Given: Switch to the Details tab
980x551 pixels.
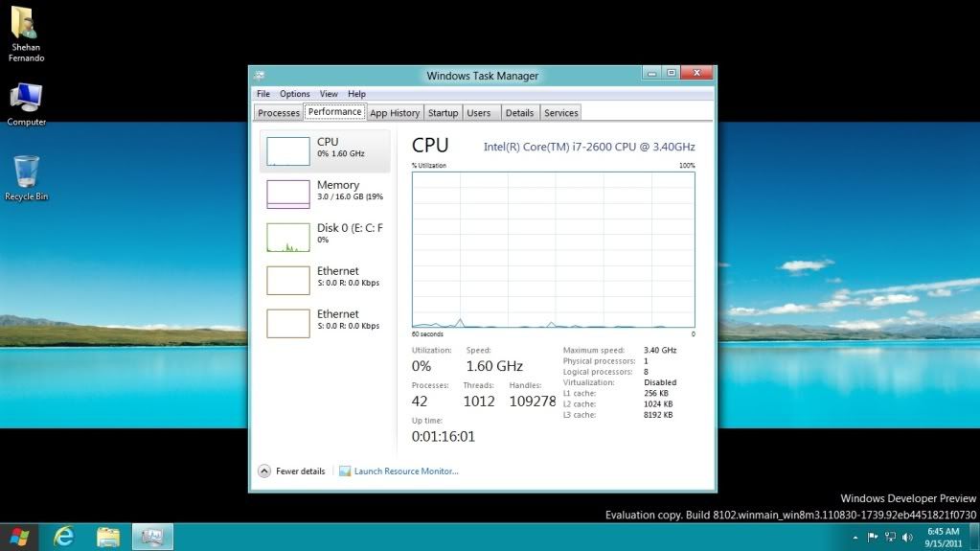Looking at the screenshot, I should coord(519,112).
